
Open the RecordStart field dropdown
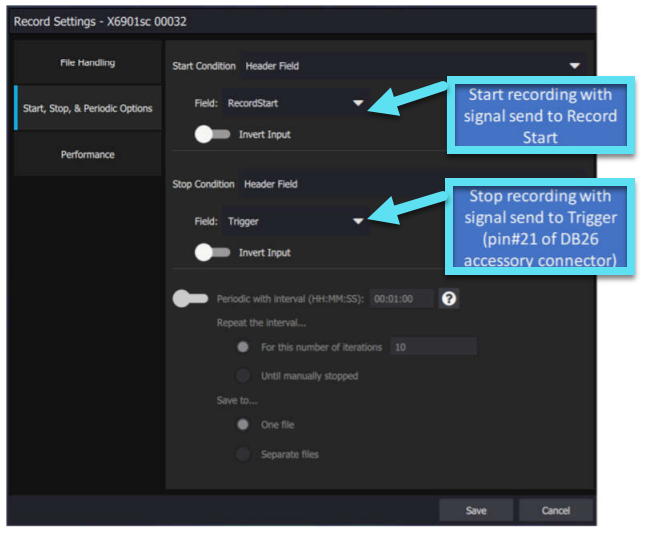(x=358, y=102)
